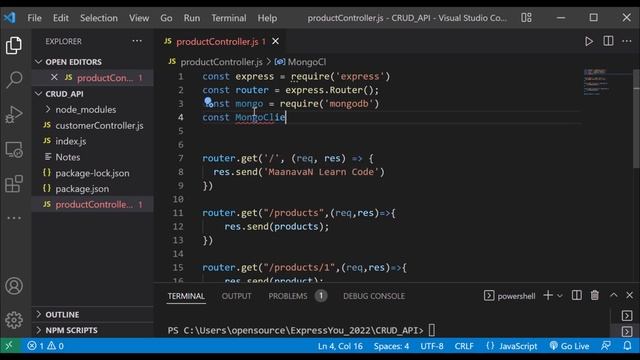Close productCon... in Open Editors list
Image resolution: width=640 pixels, height=360 pixels.
(x=54, y=77)
